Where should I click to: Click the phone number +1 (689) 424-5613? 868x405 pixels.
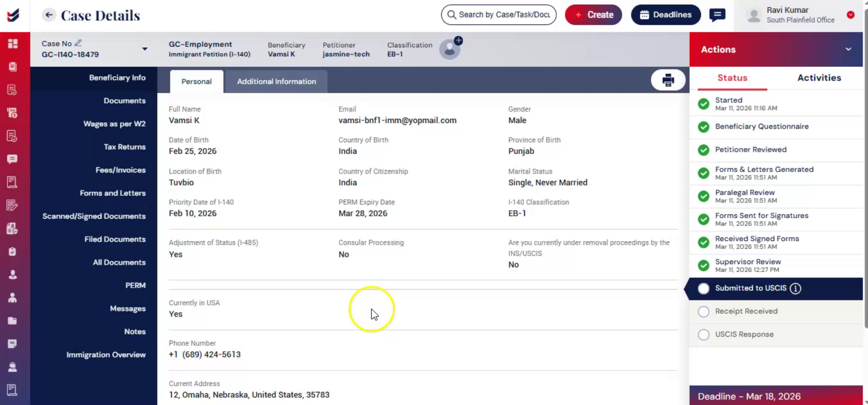[x=204, y=355]
